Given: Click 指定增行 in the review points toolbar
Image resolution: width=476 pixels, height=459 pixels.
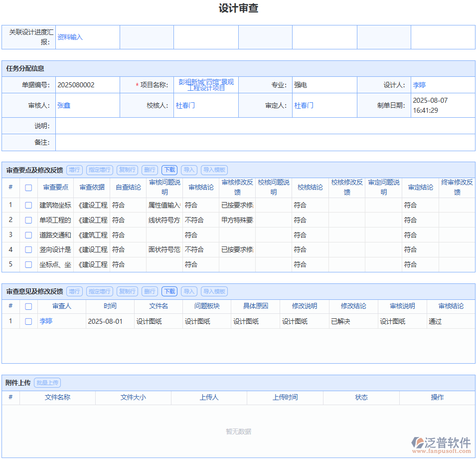Looking at the screenshot, I should [99, 170].
